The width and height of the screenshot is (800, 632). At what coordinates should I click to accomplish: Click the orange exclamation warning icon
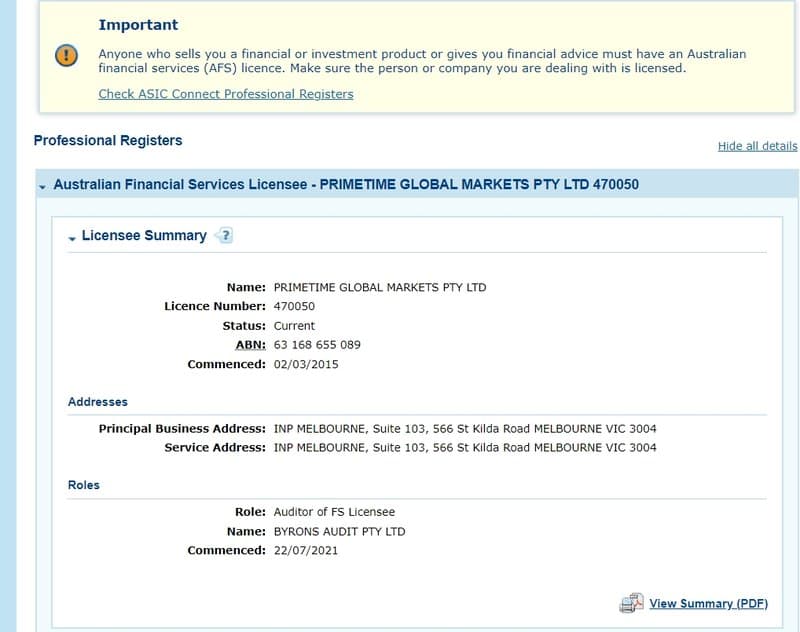pyautogui.click(x=66, y=55)
